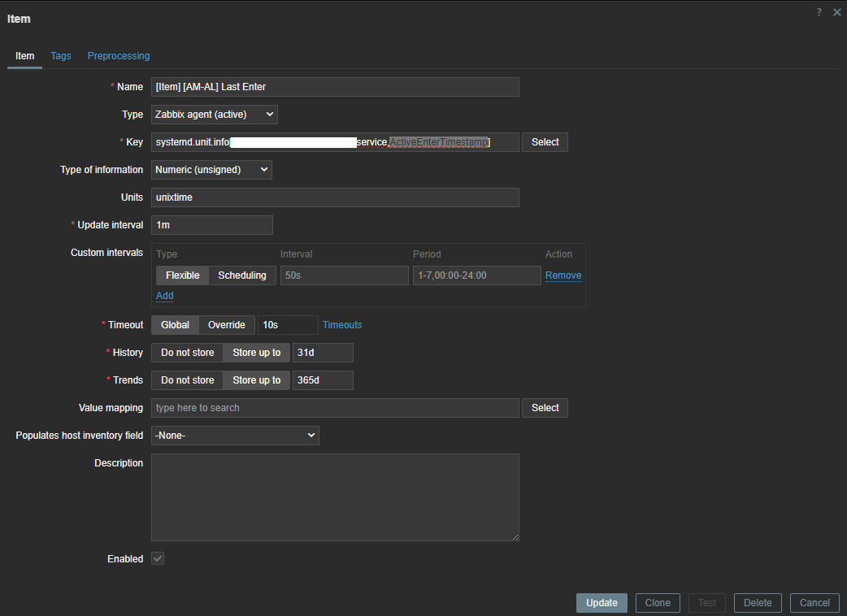Viewport: 847px width, 616px height.
Task: Open the Type dropdown Zabbix agent (active)
Action: click(x=215, y=115)
